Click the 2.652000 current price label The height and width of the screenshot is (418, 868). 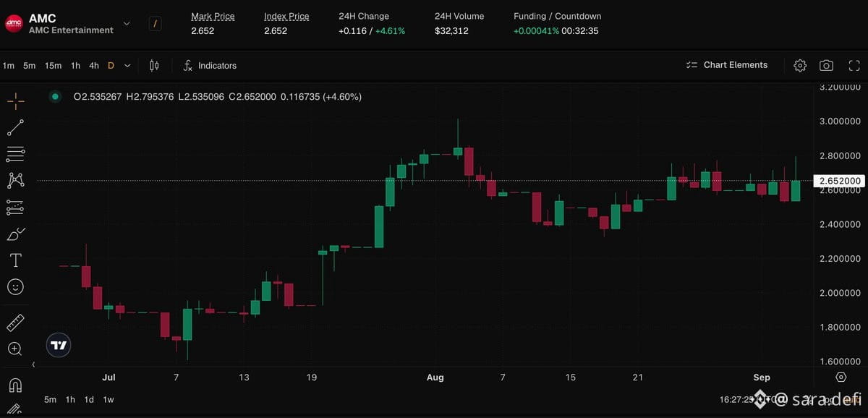(x=839, y=181)
